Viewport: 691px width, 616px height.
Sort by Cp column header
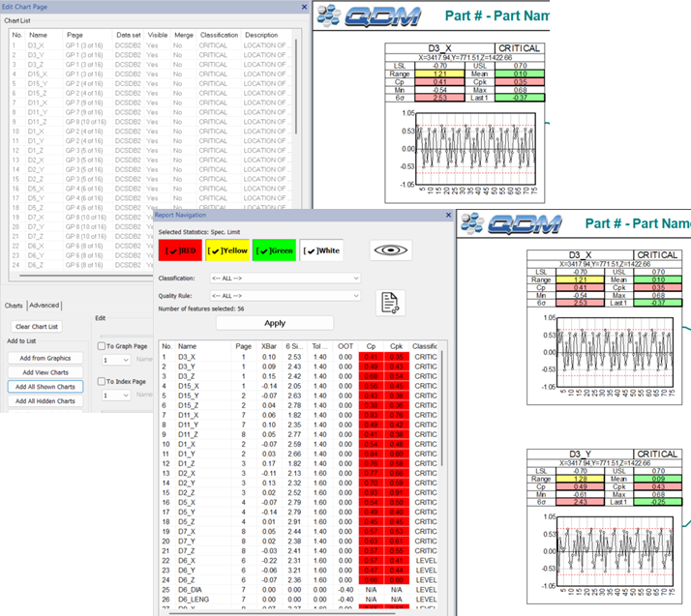pyautogui.click(x=371, y=346)
